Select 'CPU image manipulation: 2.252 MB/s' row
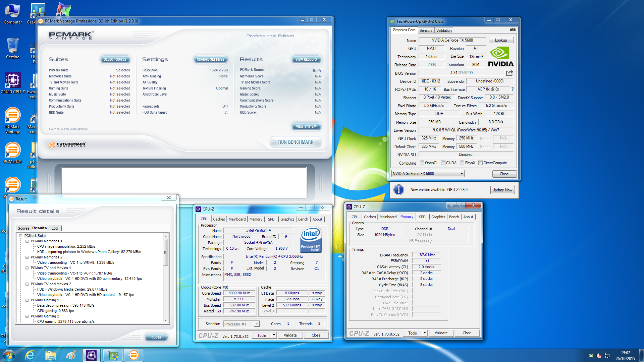This screenshot has width=644, height=362. click(x=66, y=246)
